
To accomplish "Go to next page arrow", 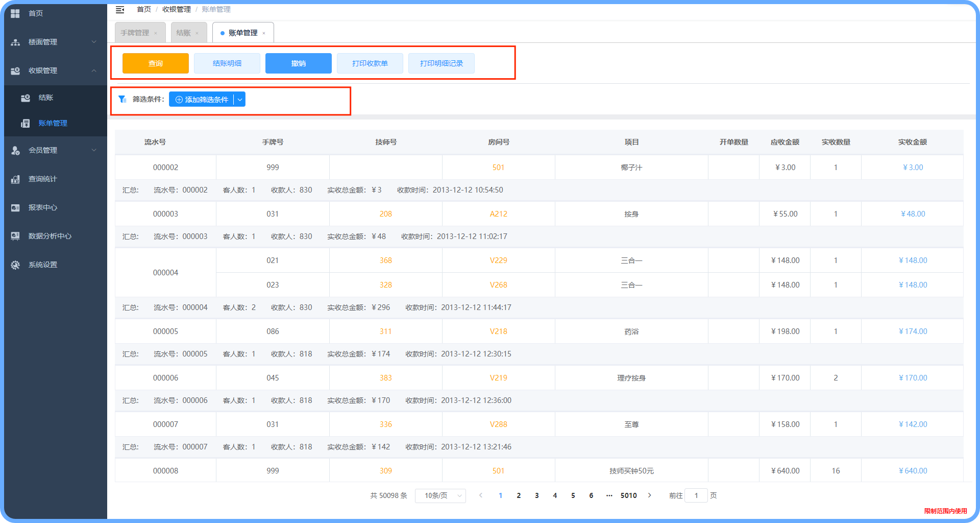I will point(649,495).
